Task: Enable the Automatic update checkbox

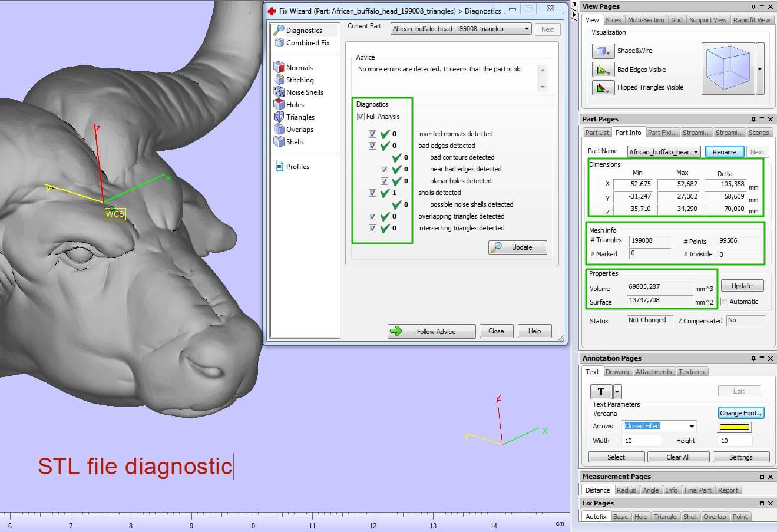Action: coord(725,302)
